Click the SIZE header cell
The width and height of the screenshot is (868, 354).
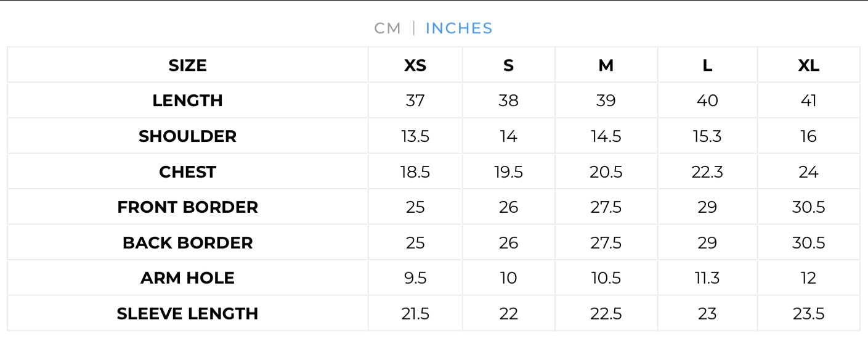tap(187, 65)
